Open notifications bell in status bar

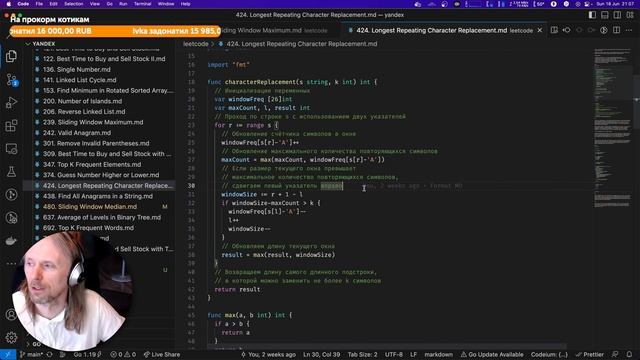[629, 354]
